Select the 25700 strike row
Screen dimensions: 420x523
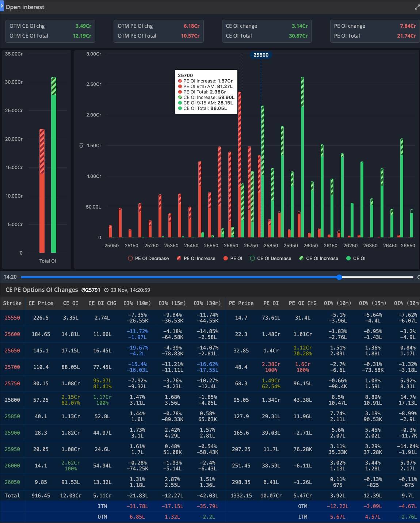pyautogui.click(x=12, y=367)
